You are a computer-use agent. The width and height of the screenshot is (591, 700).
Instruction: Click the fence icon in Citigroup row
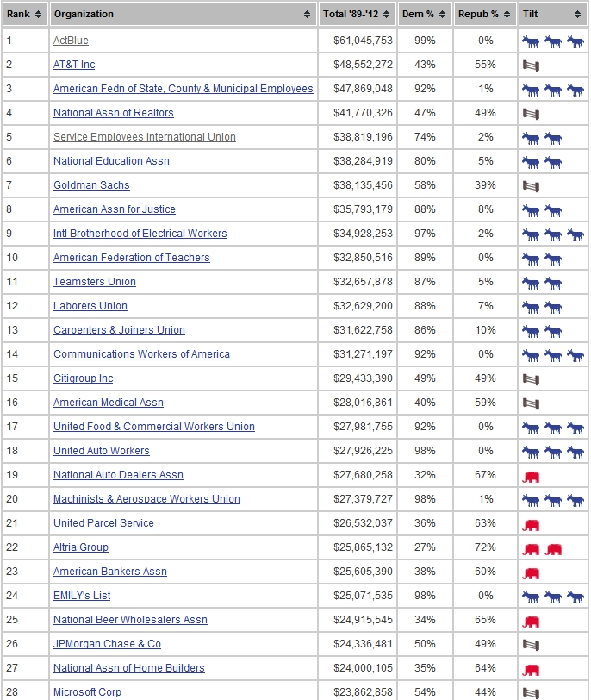tap(531, 379)
